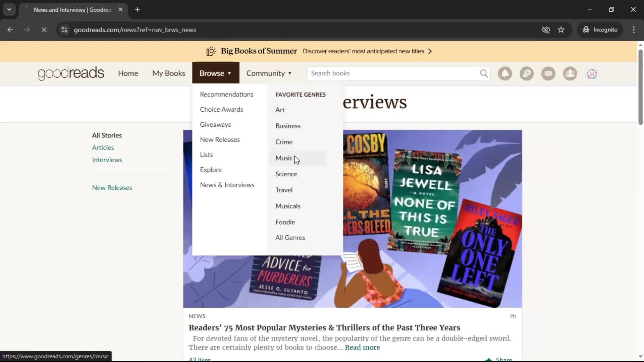Select Explore in Browse menu
This screenshot has height=362, width=644.
[211, 170]
